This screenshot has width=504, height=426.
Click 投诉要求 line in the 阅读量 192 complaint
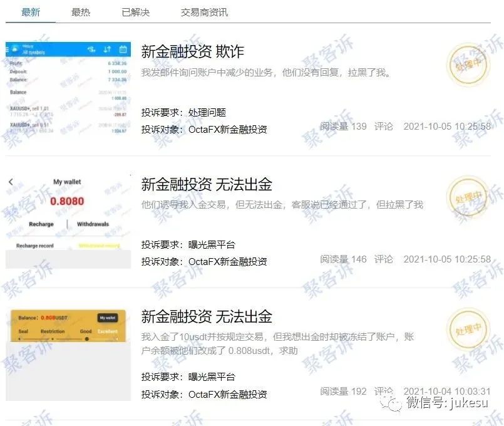(188, 377)
